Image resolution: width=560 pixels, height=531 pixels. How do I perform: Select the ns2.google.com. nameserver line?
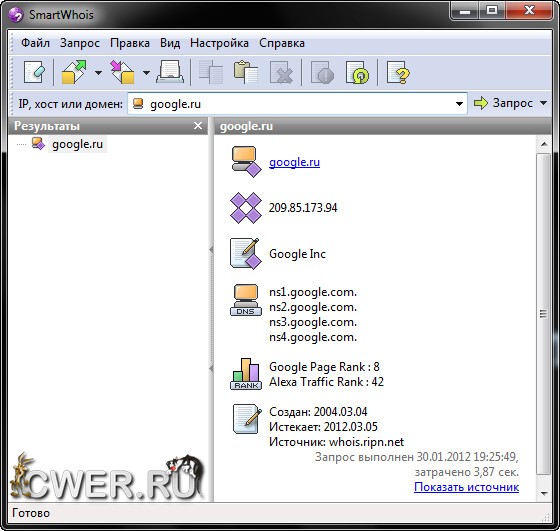point(313,307)
